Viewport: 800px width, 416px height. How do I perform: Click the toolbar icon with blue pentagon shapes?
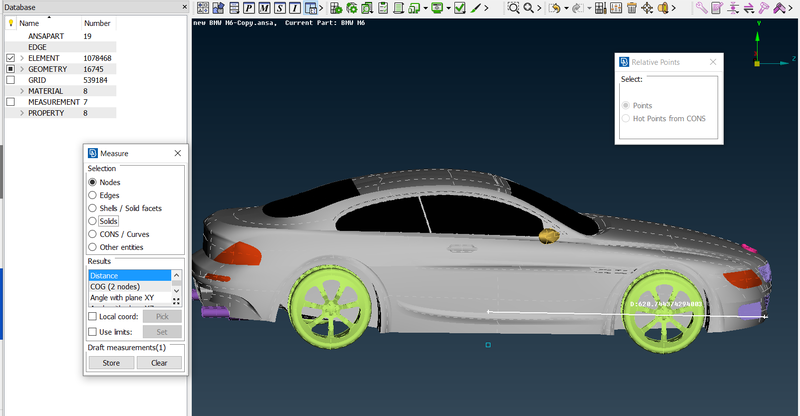click(218, 8)
